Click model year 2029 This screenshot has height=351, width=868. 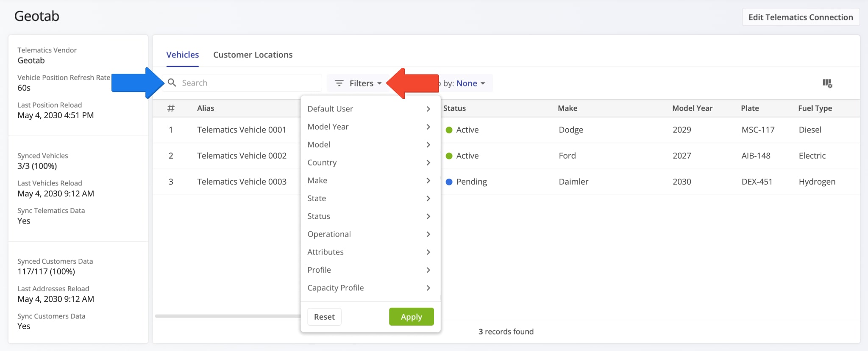pos(682,130)
